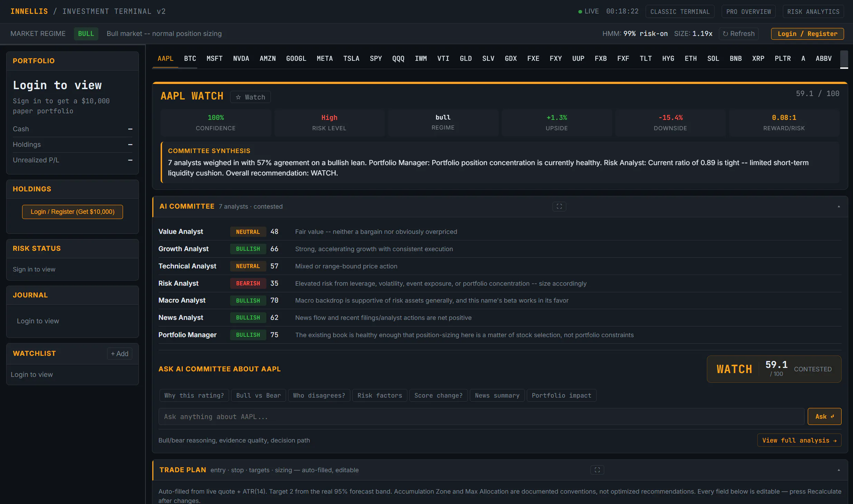Select the VTI ticker tab

(443, 59)
